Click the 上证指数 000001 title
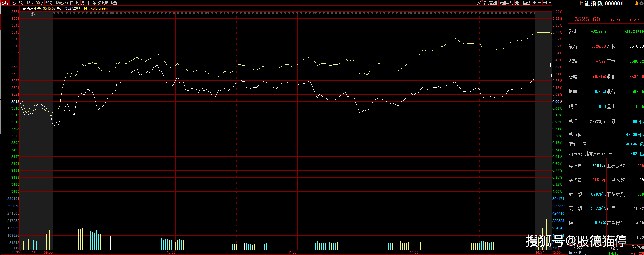Screen dimensions: 644x255 [600, 3]
